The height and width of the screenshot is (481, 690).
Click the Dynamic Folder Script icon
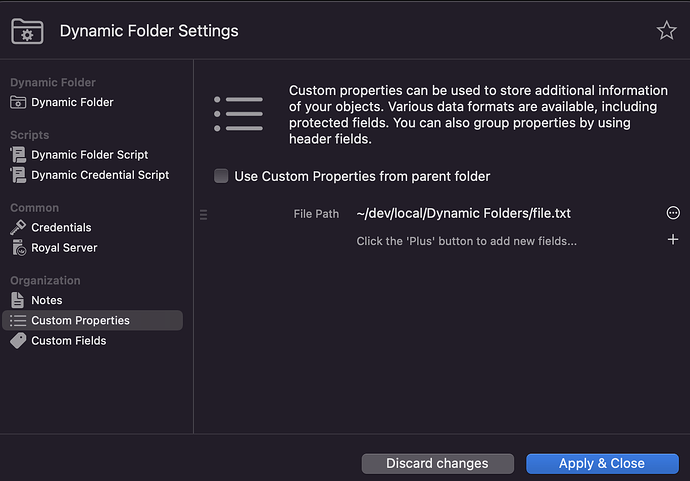pos(18,155)
